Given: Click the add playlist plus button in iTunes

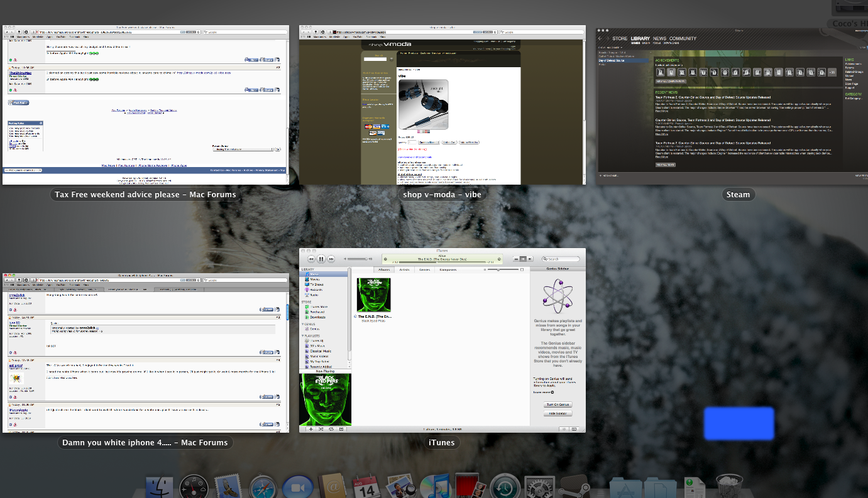Looking at the screenshot, I should coord(311,429).
